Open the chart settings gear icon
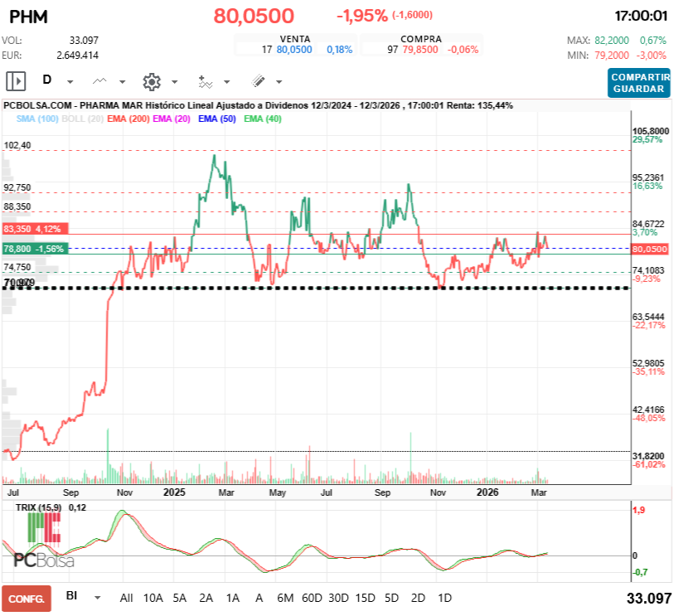The width and height of the screenshot is (683, 616). coord(151,80)
